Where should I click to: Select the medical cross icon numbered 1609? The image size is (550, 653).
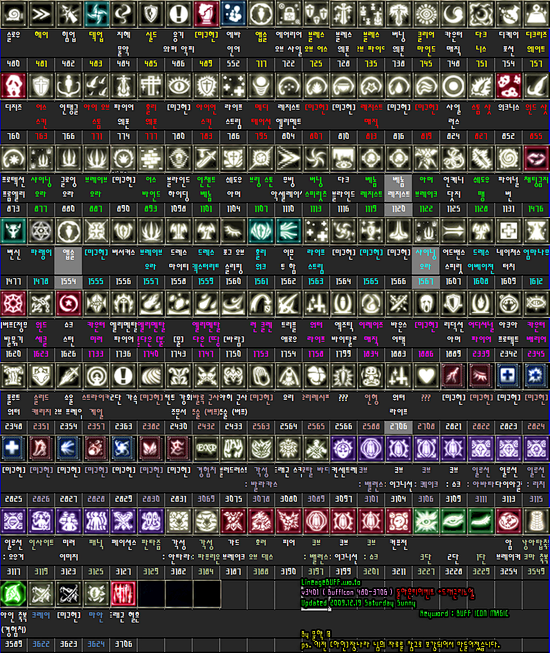point(508,231)
